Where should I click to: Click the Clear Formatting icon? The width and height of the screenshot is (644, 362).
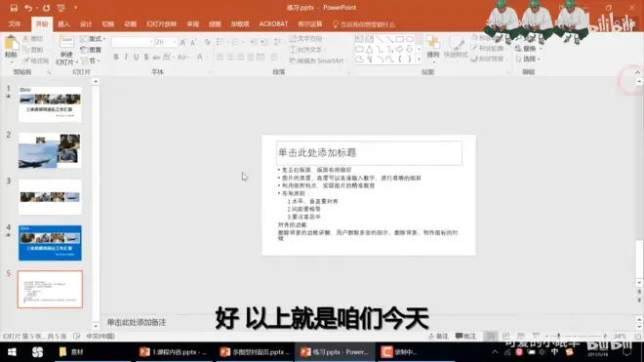[208, 42]
